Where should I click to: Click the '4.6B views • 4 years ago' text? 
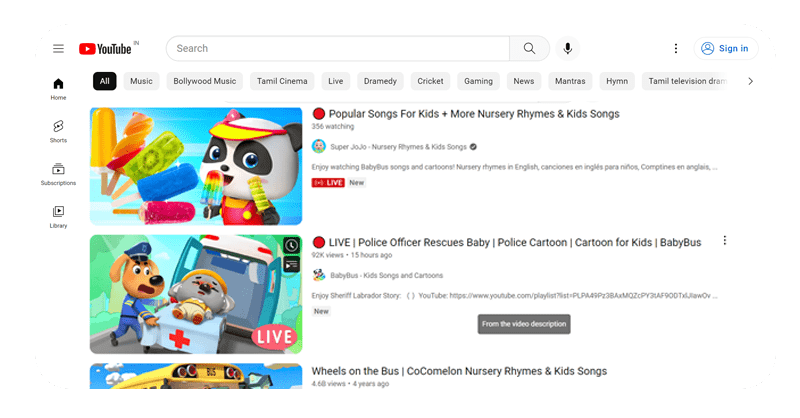(350, 384)
